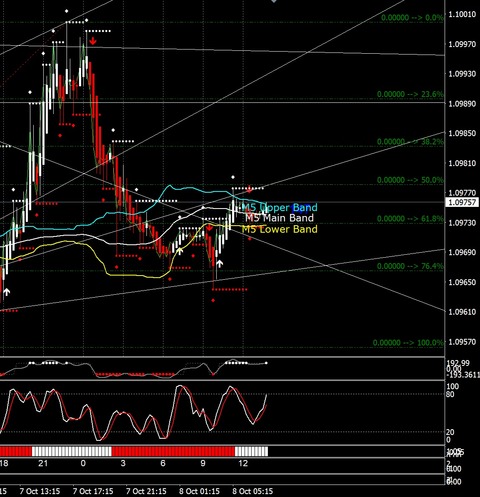
Task: Click hour marker 21 on the session scale
Action: [43, 463]
